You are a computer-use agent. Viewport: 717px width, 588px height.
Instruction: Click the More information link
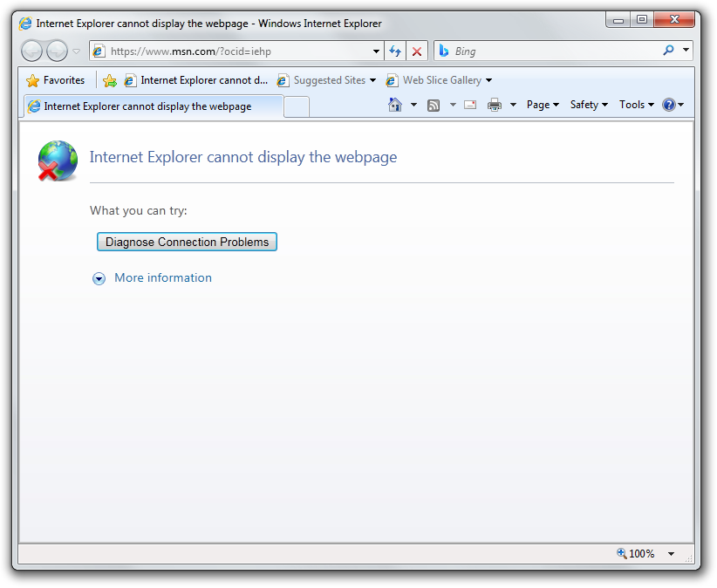[163, 278]
